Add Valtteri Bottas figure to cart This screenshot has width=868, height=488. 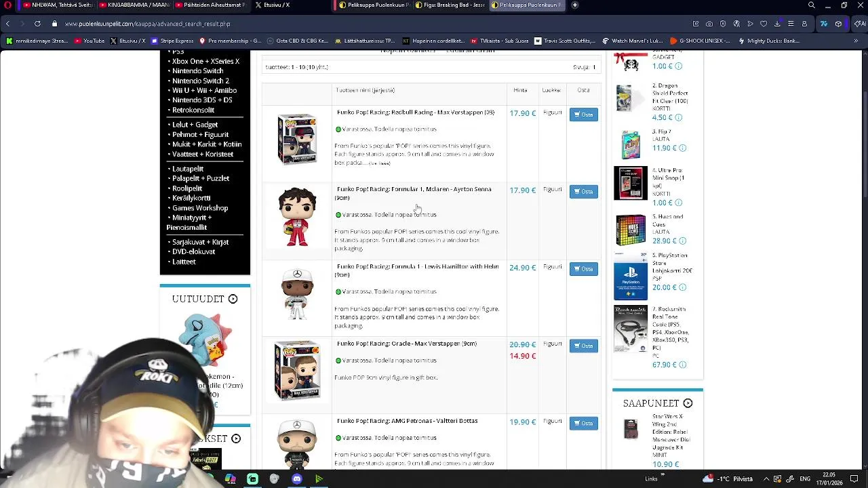pyautogui.click(x=583, y=424)
